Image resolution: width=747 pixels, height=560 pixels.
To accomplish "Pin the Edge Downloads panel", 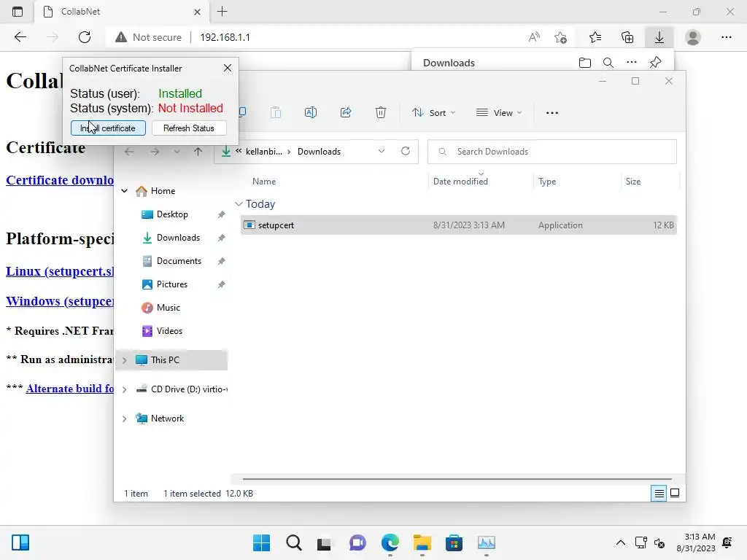I will coord(656,63).
